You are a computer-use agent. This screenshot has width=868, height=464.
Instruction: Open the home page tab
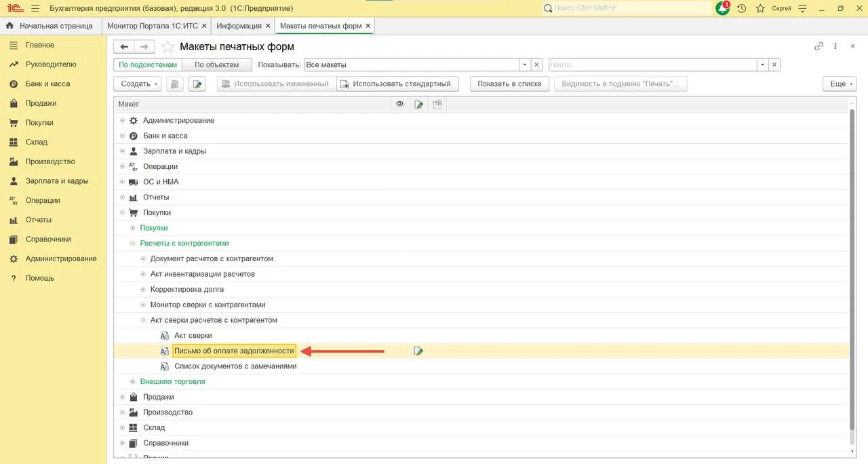click(50, 26)
